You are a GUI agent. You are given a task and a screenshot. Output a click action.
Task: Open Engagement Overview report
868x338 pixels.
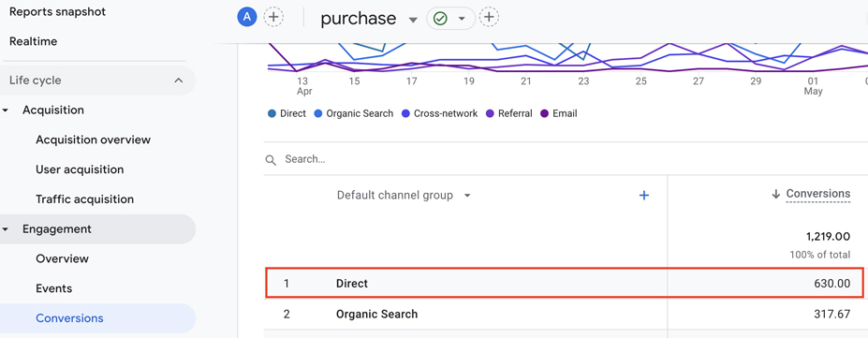[62, 259]
